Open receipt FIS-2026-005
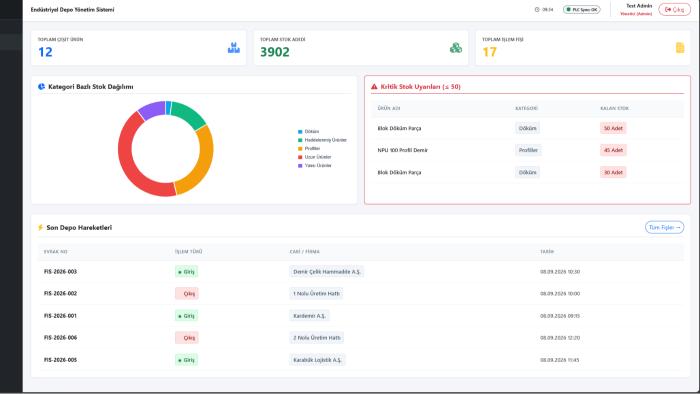Screen dimensions: 700x394 tap(60, 360)
